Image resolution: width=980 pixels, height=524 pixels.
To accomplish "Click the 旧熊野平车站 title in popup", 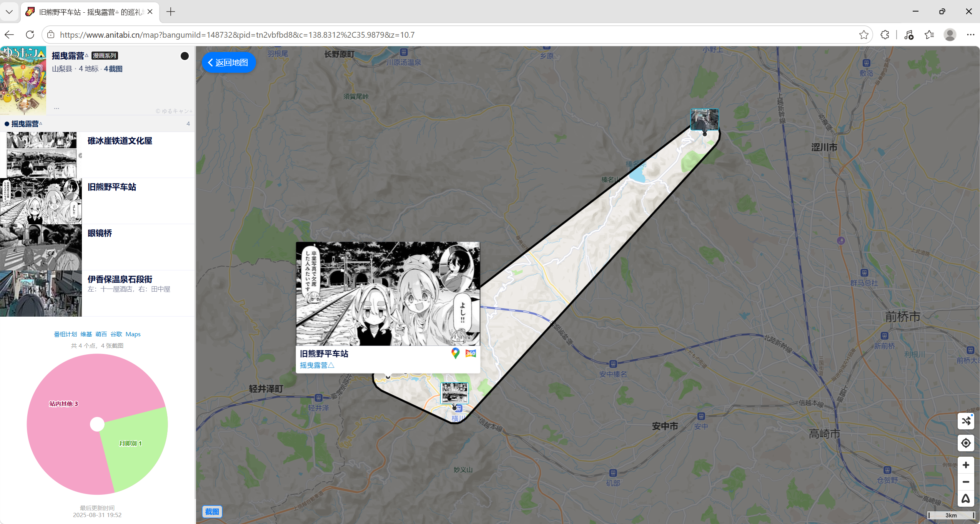I will tap(324, 354).
